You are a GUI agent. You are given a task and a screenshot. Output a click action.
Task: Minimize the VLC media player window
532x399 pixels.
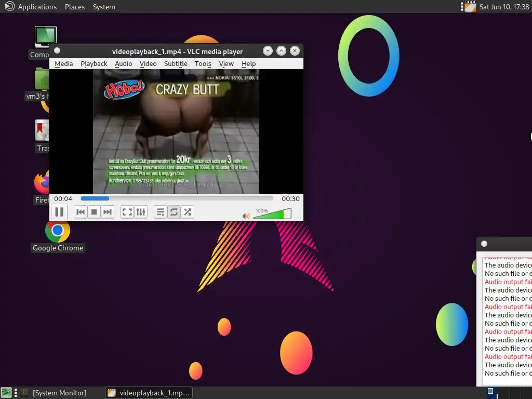pyautogui.click(x=268, y=51)
